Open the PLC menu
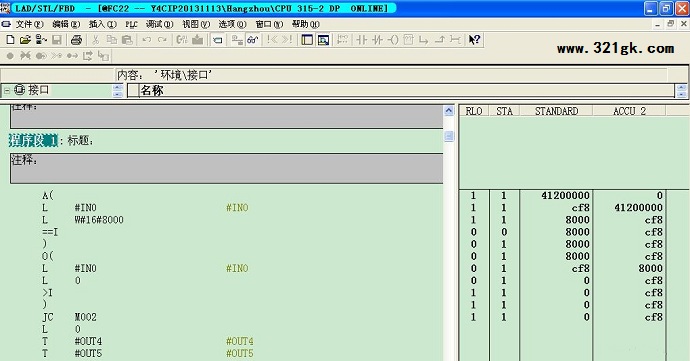This screenshot has width=690, height=361. click(131, 24)
